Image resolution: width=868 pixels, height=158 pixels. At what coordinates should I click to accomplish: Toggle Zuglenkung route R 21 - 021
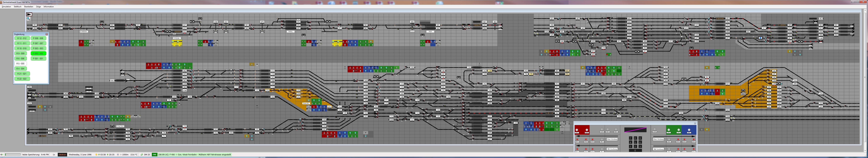coord(22,74)
